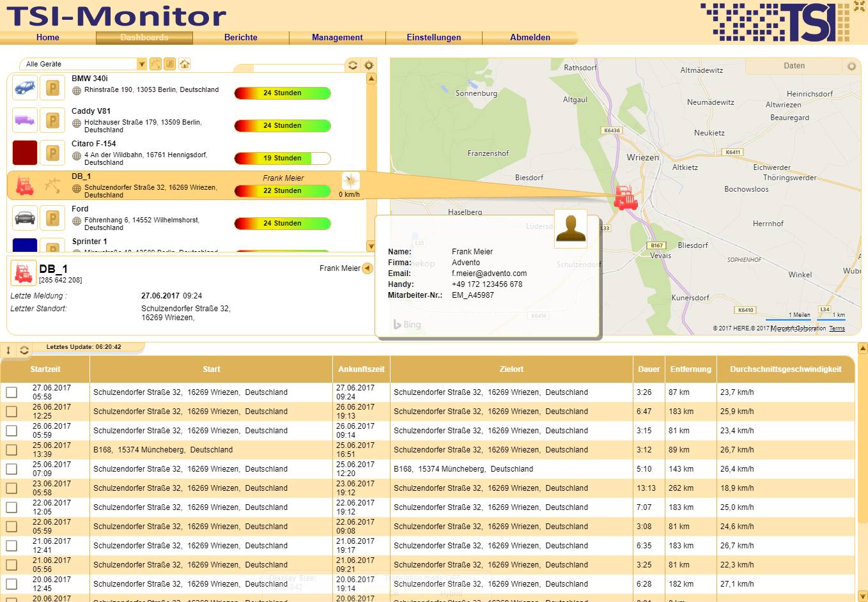This screenshot has width=868, height=602.
Task: Click the Frank Meier driver name in DB_1 row
Action: click(283, 178)
